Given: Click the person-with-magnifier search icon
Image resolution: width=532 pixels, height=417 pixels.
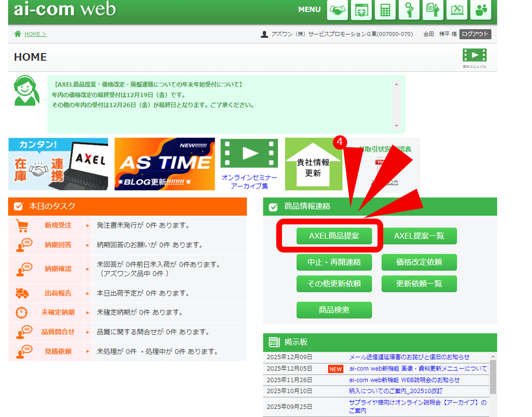Looking at the screenshot, I should click(x=409, y=10).
